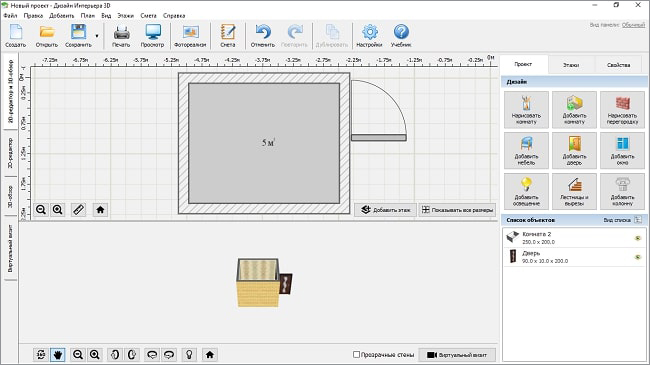Reset 3D view with home icon
The width and height of the screenshot is (650, 365).
210,355
